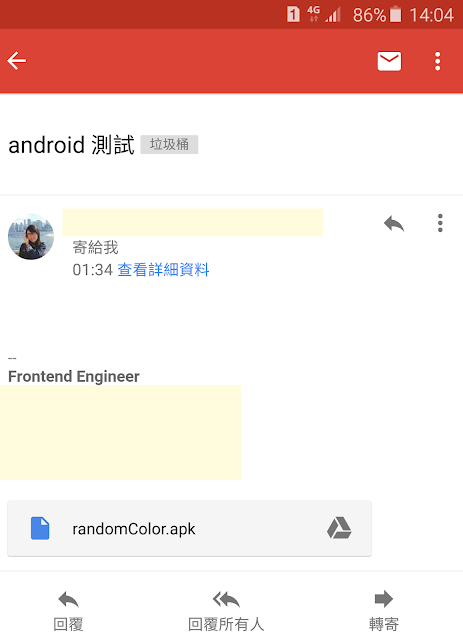The height and width of the screenshot is (640, 463).
Task: Open the message options three-dot menu
Action: click(x=440, y=223)
